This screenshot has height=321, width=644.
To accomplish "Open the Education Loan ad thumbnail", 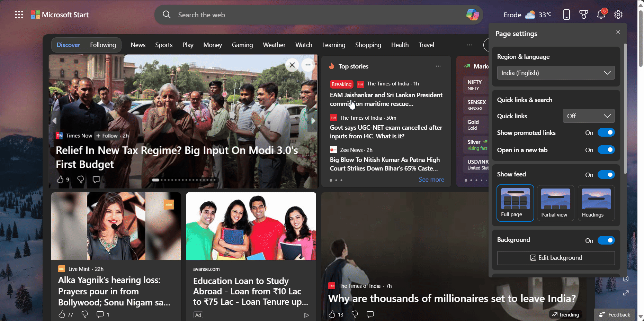I will coord(251,226).
